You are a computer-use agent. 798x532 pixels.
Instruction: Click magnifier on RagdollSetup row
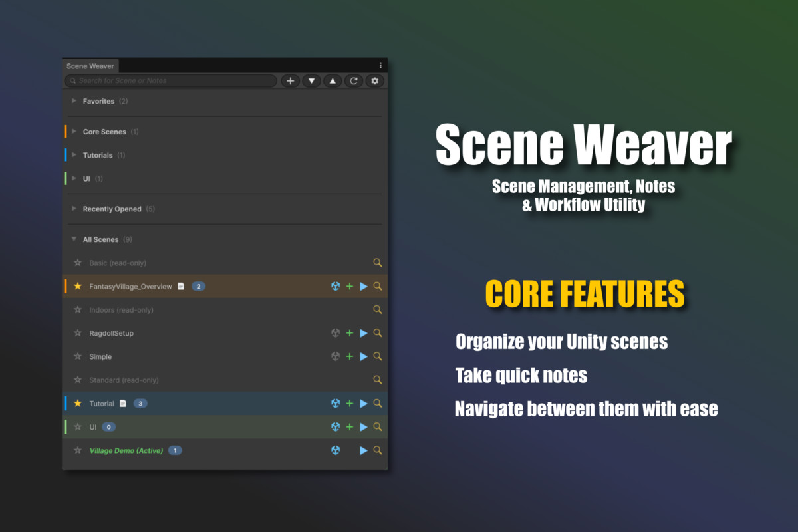pyautogui.click(x=378, y=333)
